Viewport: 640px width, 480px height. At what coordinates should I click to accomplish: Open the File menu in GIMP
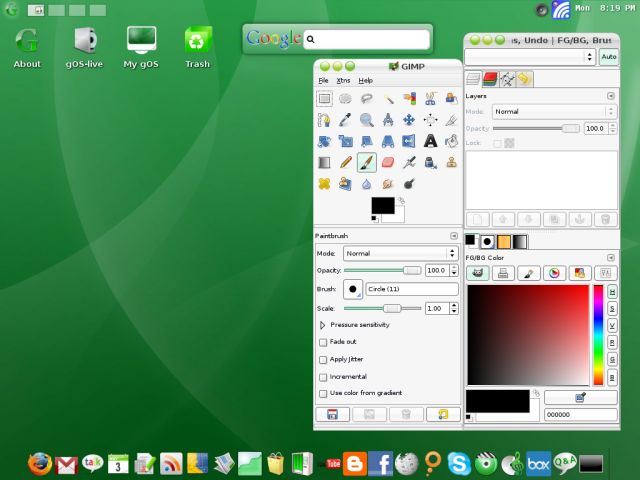(323, 80)
